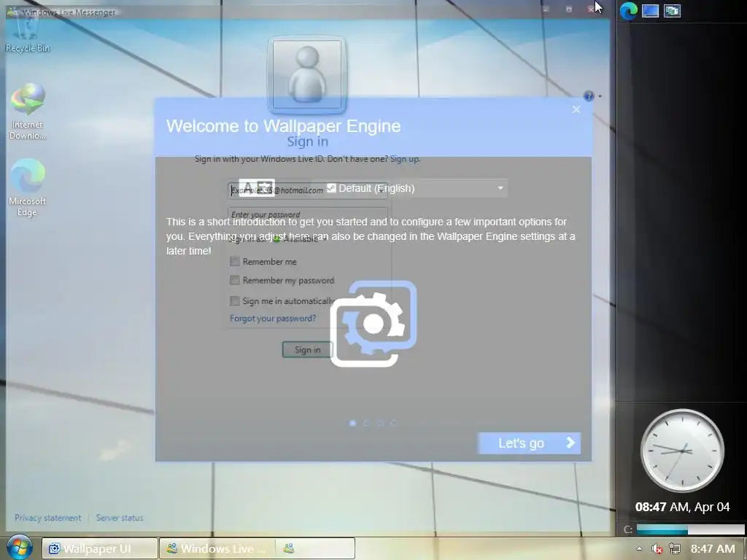
Task: Select the first page indicator dot
Action: click(352, 423)
